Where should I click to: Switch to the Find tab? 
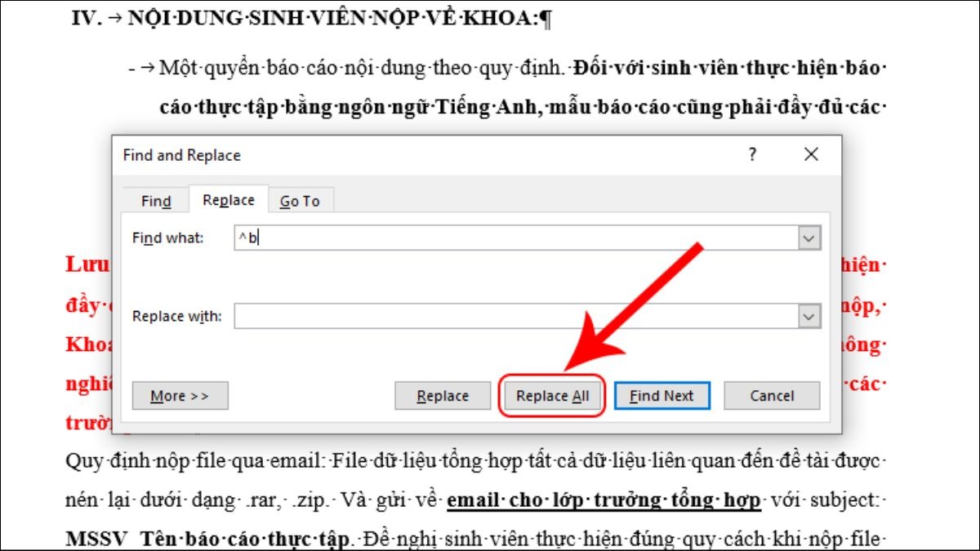click(156, 201)
